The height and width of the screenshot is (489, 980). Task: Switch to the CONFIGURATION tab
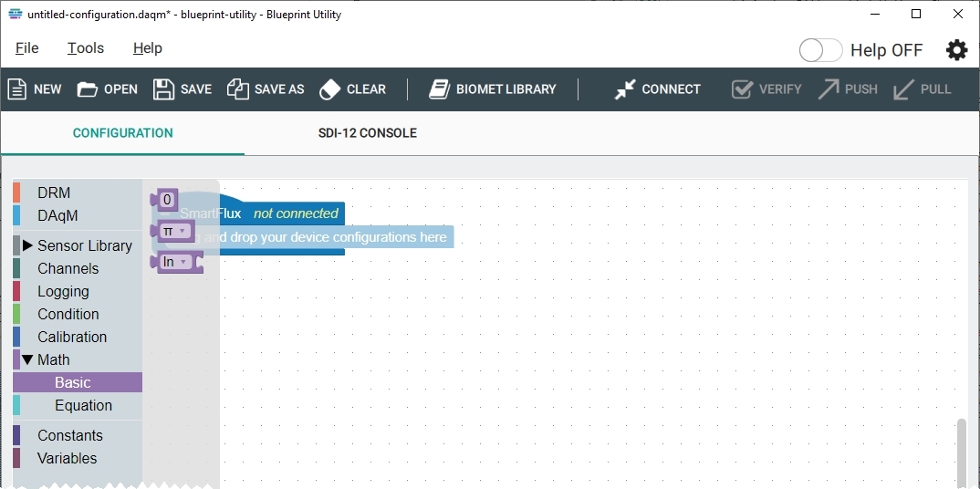(x=122, y=133)
